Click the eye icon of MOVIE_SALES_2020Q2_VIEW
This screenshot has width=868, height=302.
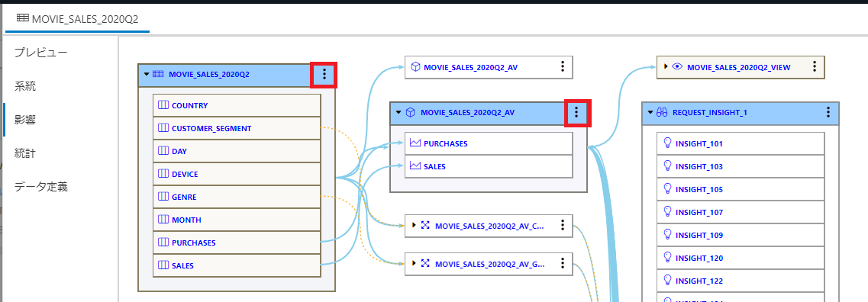coord(677,67)
